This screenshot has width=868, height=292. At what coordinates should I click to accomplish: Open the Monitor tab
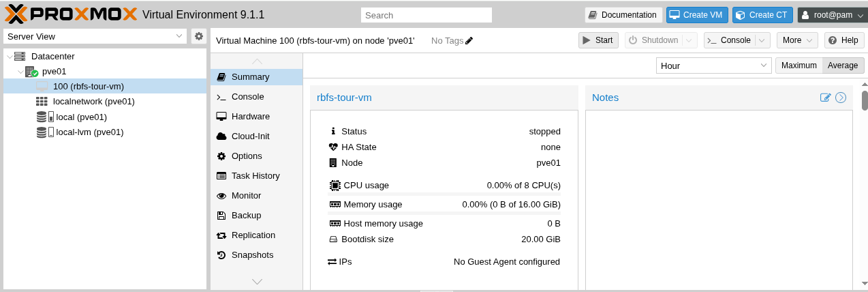(256, 196)
